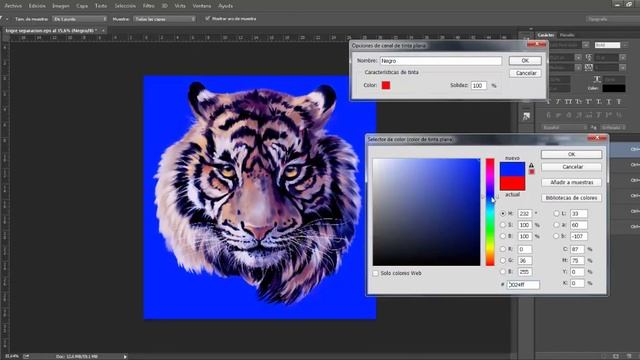Viewport: 640px width, 360px height.
Task: Click the all caps TT icon
Action: (568, 102)
